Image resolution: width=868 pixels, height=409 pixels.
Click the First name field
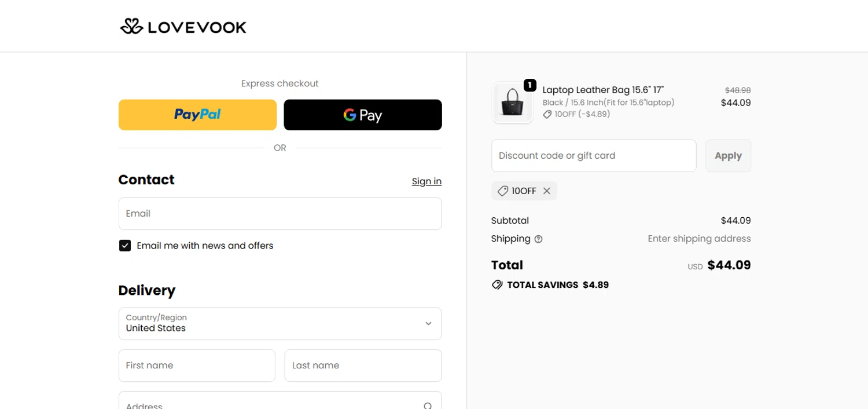click(197, 366)
